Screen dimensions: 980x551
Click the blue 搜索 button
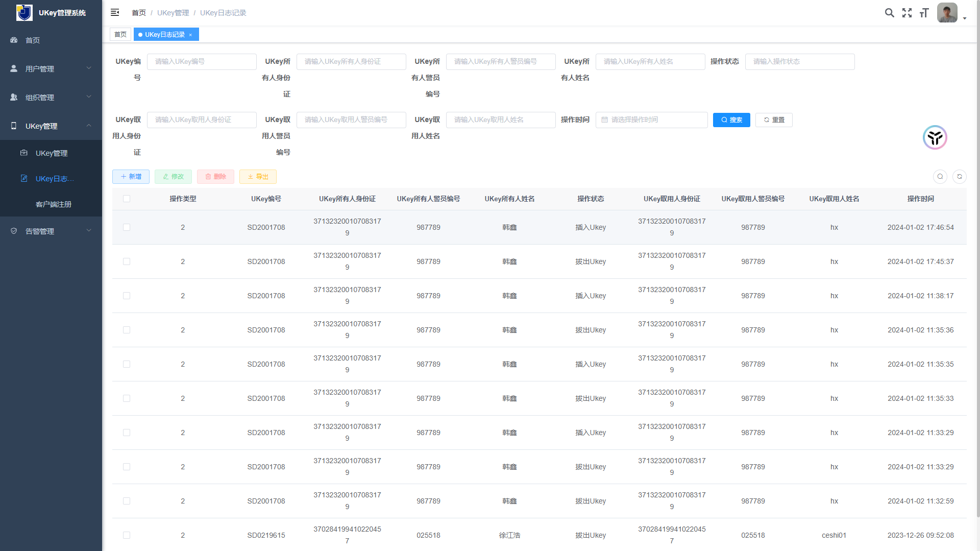[731, 120]
